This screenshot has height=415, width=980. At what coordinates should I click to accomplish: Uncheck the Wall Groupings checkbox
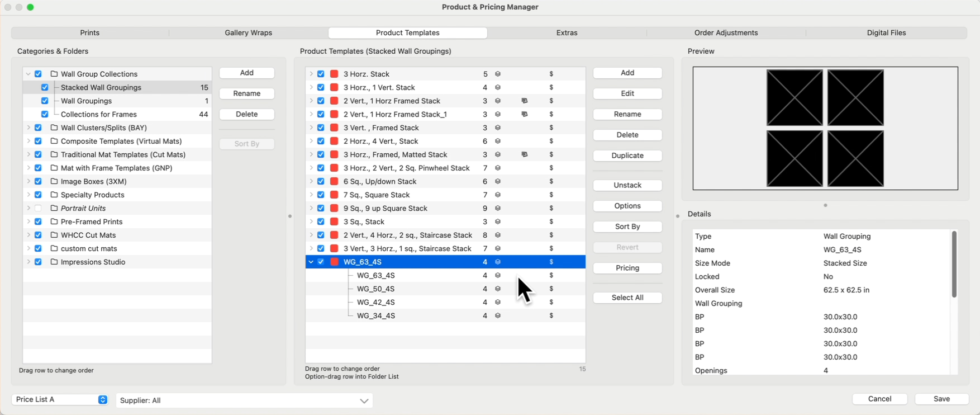tap(45, 101)
